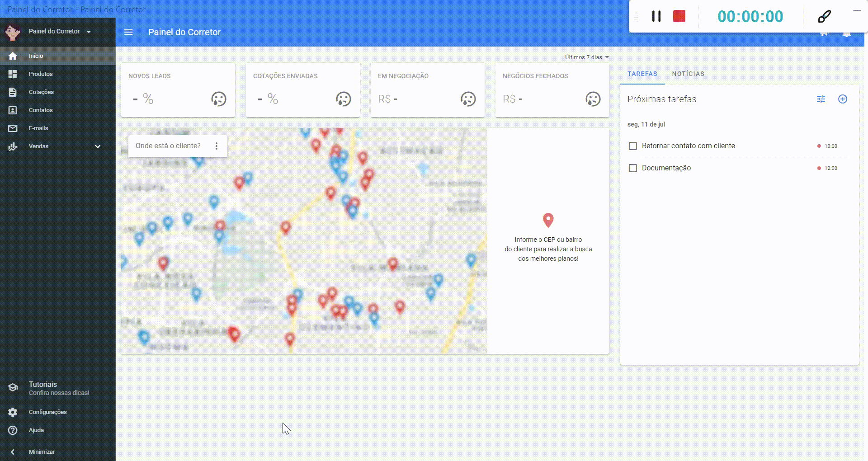Click the recorder pen annotation icon
This screenshot has height=461, width=868.
click(x=825, y=16)
